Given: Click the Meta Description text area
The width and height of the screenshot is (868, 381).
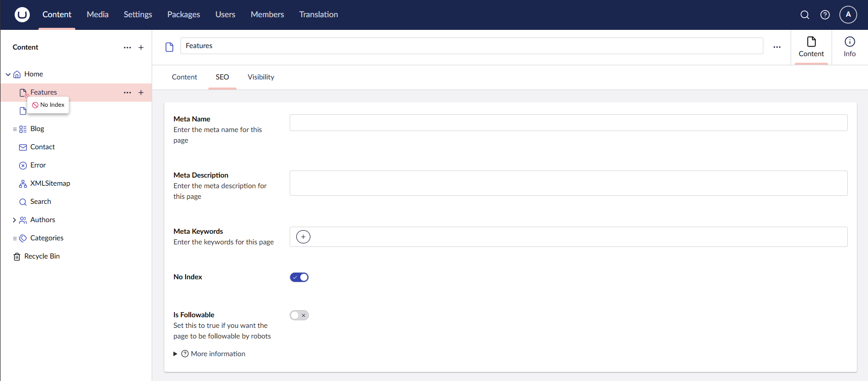Looking at the screenshot, I should click(x=568, y=183).
